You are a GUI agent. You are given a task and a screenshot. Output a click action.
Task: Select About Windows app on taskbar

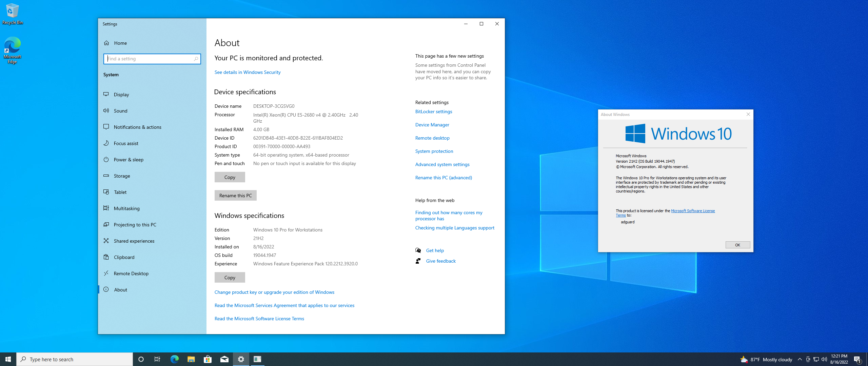tap(257, 359)
